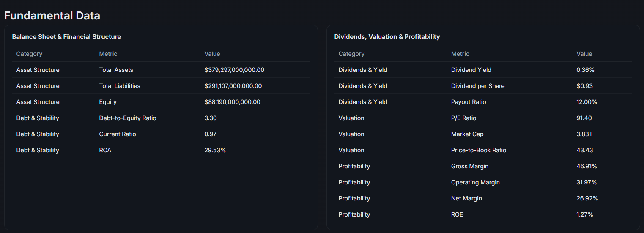Click the ROE metric label

(x=457, y=214)
